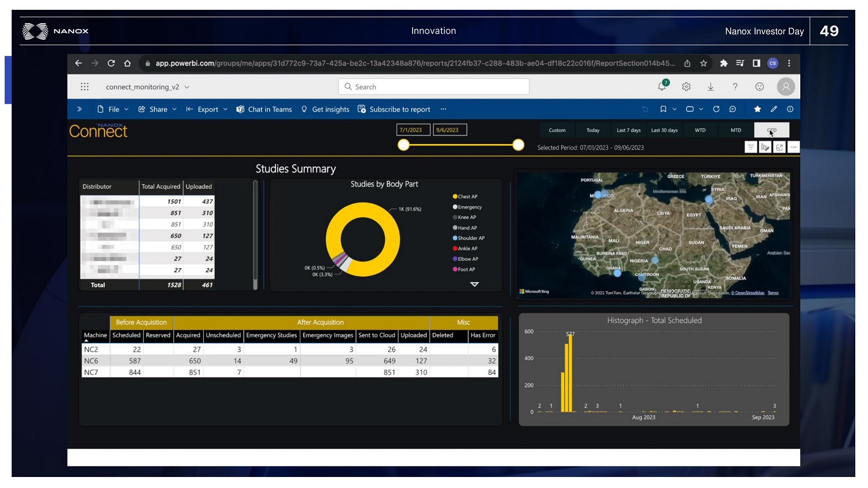
Task: Expand the navigation pane double chevron
Action: 79,109
